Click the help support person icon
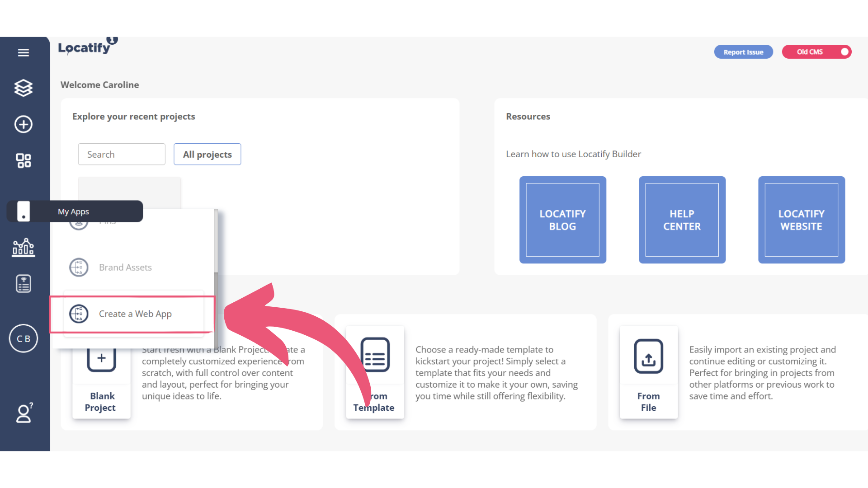 click(24, 413)
